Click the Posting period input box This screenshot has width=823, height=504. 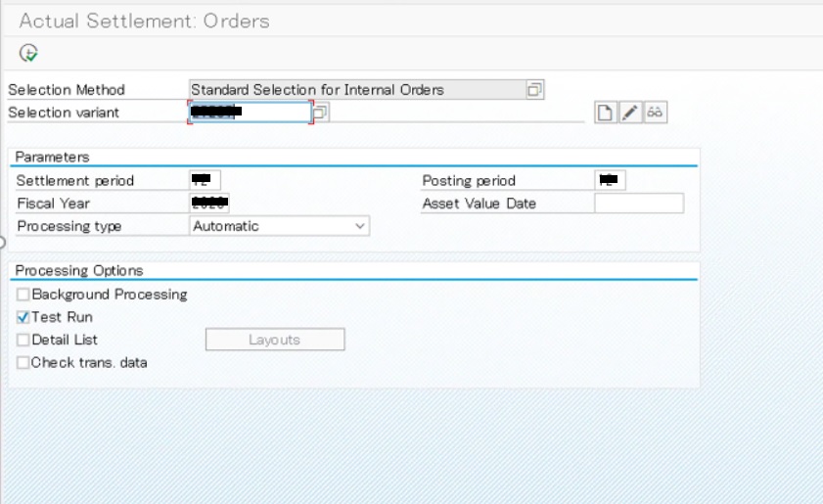point(611,180)
